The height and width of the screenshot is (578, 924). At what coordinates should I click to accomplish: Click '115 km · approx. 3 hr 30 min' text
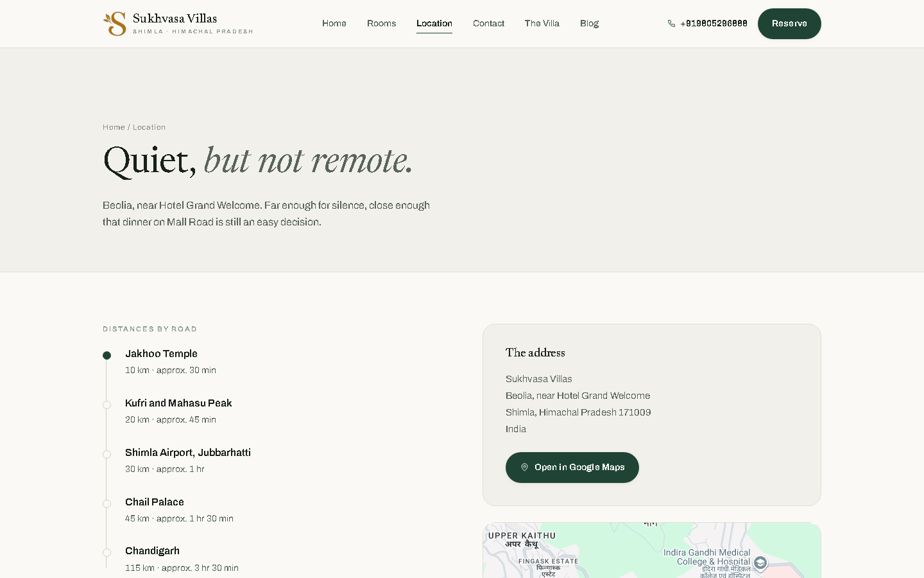[x=182, y=568]
